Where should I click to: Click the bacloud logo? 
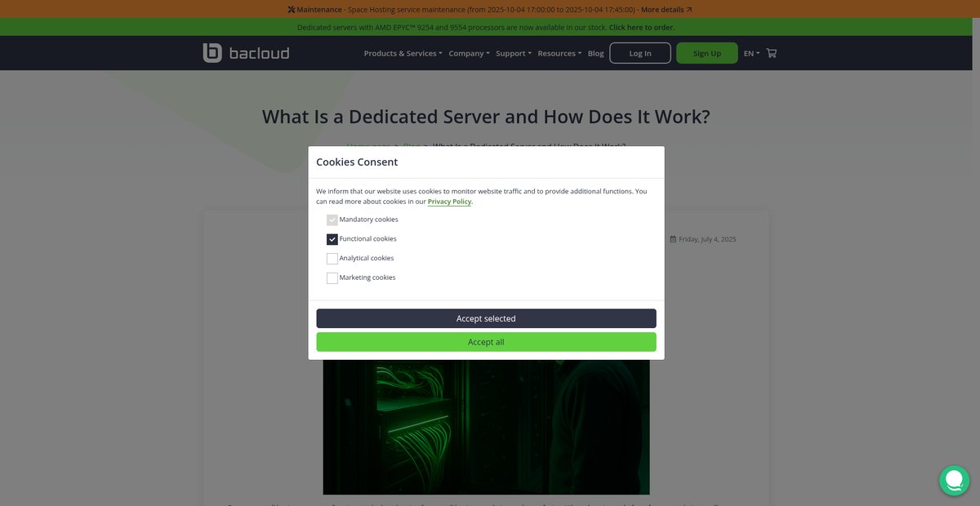[x=246, y=53]
